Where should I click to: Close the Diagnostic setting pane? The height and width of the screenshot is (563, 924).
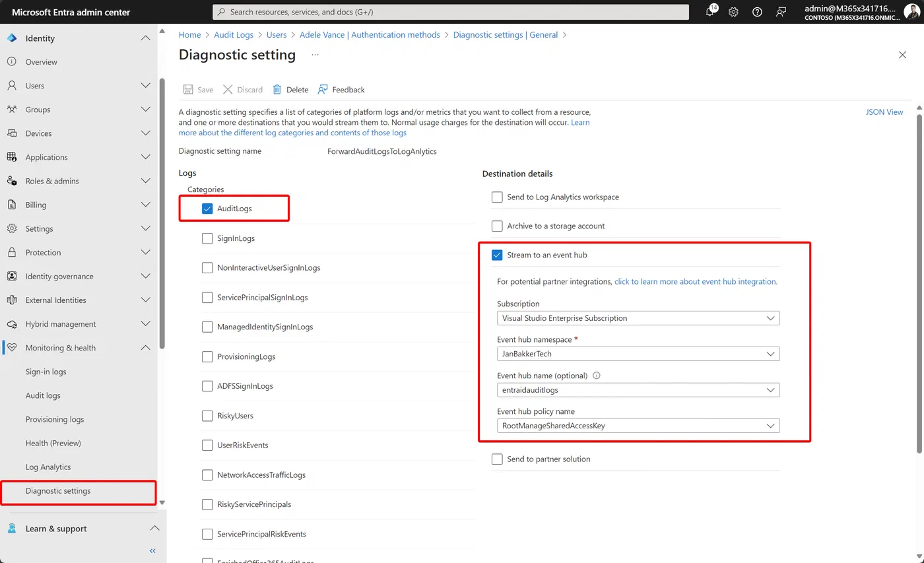[902, 55]
